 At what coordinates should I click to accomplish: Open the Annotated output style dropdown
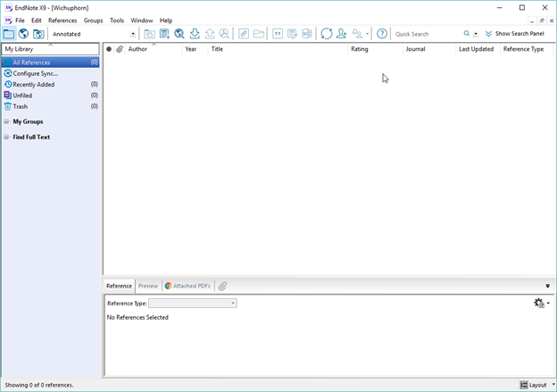tap(133, 34)
